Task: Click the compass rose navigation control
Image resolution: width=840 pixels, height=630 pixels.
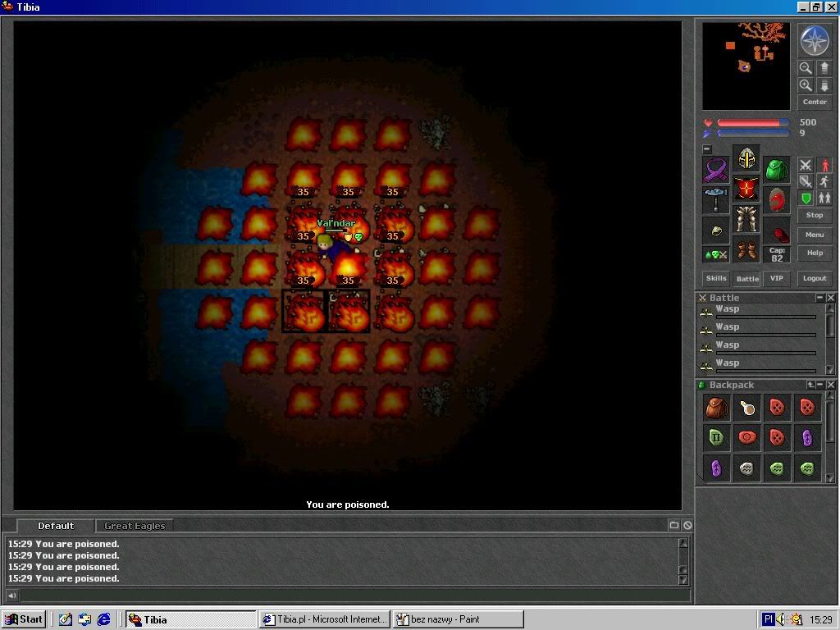Action: click(x=815, y=40)
